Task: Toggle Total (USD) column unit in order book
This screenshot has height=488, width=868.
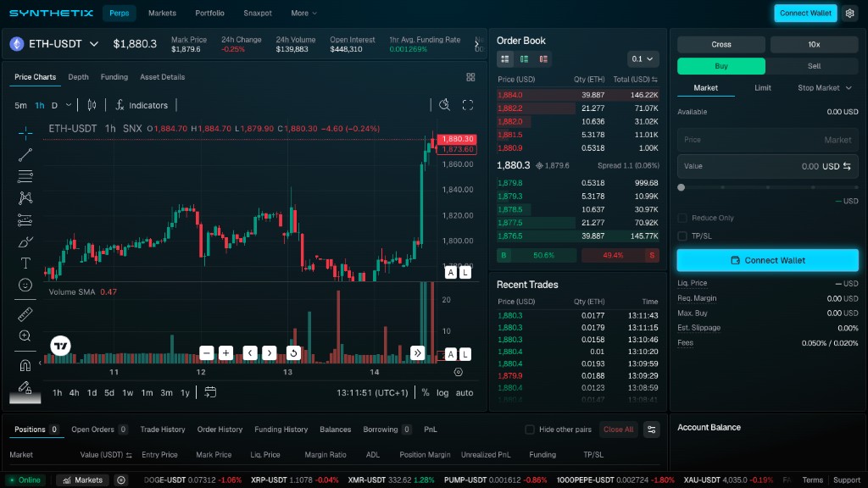Action: coord(654,80)
